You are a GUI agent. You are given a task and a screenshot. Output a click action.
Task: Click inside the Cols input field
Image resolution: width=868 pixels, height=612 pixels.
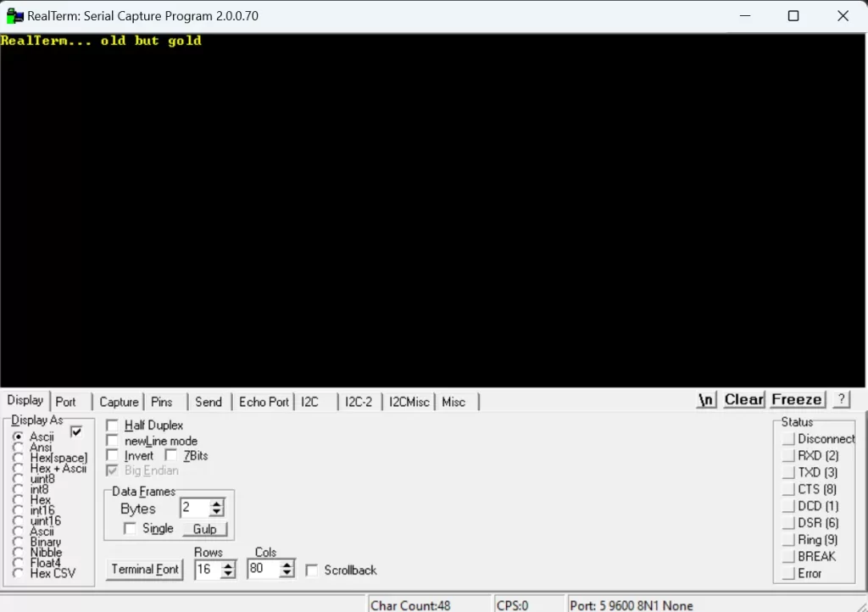pos(264,569)
